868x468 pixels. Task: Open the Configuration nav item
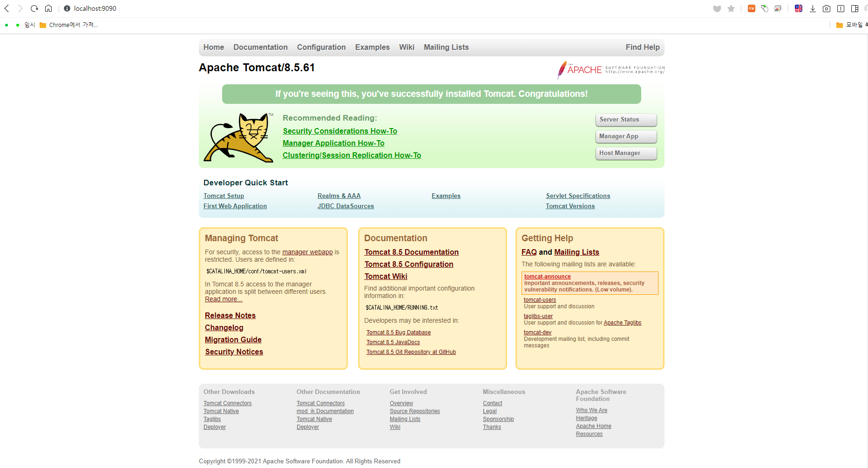(x=321, y=47)
